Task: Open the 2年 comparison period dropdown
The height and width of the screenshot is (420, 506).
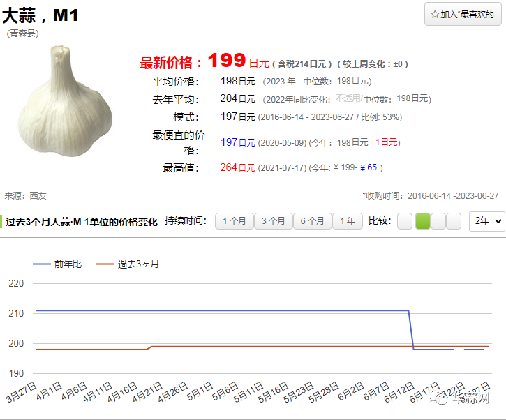Action: (487, 221)
